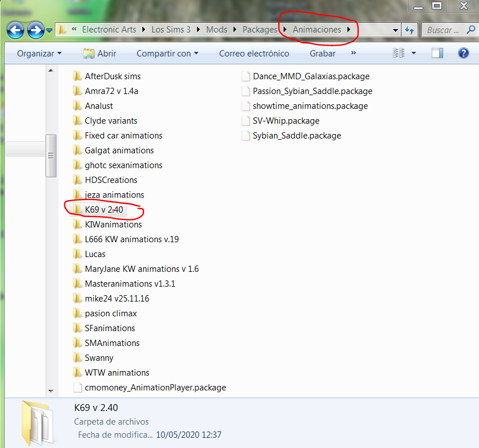Viewport: 479px width, 448px height.
Task: Select the ghotc sexanimations folder
Action: click(x=117, y=165)
